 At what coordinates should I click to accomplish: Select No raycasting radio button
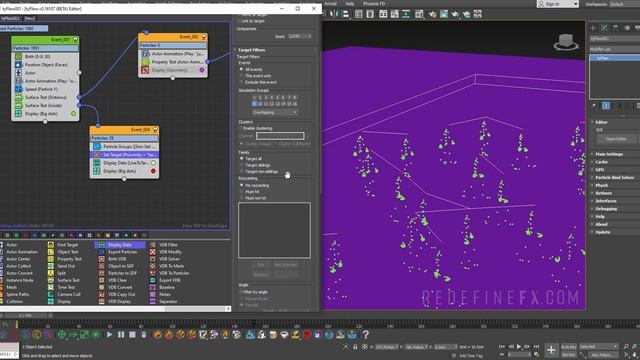242,185
